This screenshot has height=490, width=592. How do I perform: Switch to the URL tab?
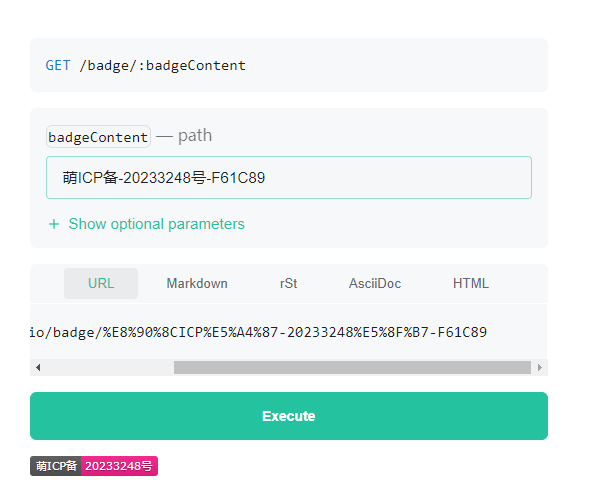(101, 283)
